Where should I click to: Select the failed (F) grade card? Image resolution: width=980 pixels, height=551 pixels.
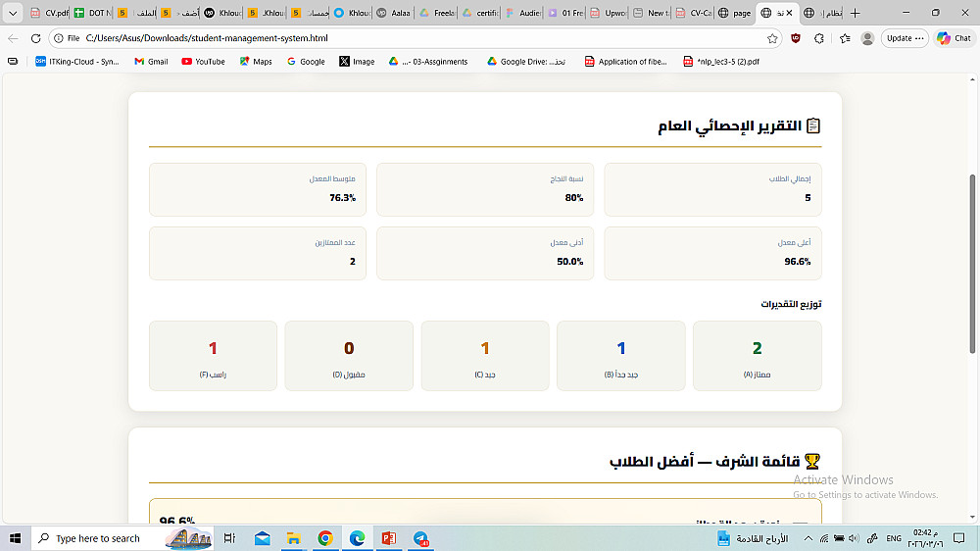pyautogui.click(x=213, y=356)
